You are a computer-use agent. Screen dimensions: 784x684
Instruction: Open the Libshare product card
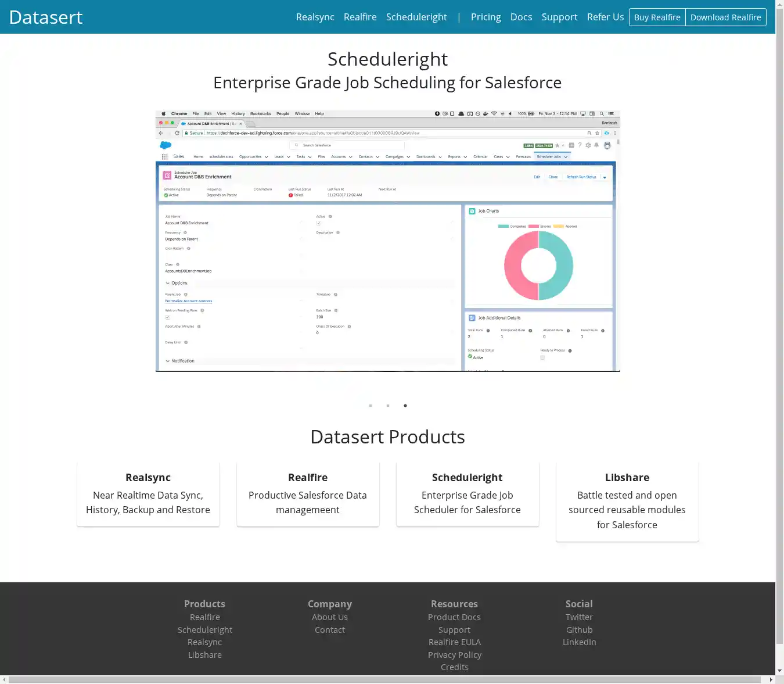627,501
